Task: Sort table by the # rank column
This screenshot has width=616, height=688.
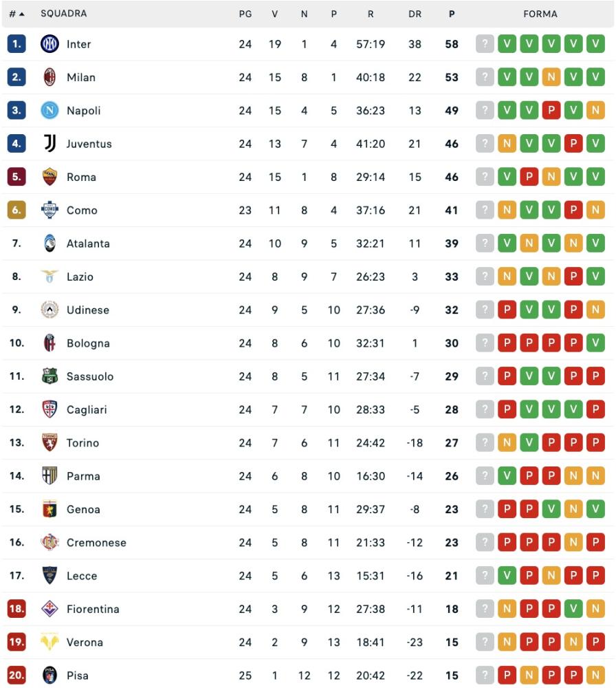Action: 16,14
